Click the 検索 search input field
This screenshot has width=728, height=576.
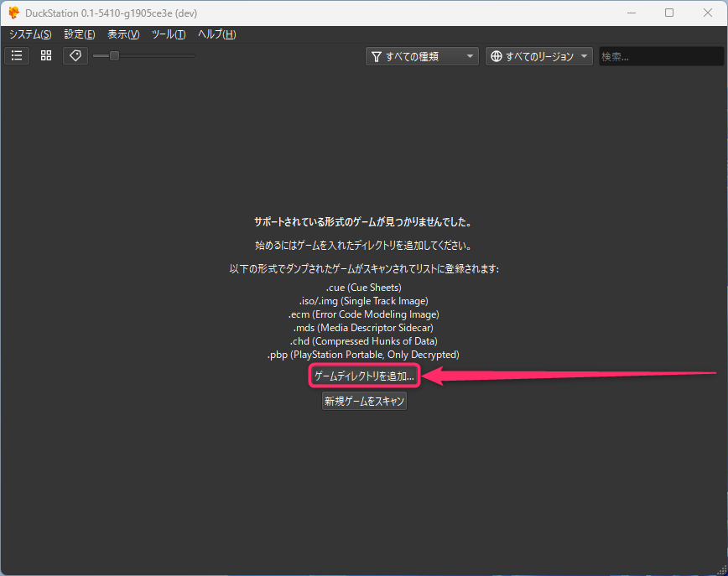coord(661,57)
